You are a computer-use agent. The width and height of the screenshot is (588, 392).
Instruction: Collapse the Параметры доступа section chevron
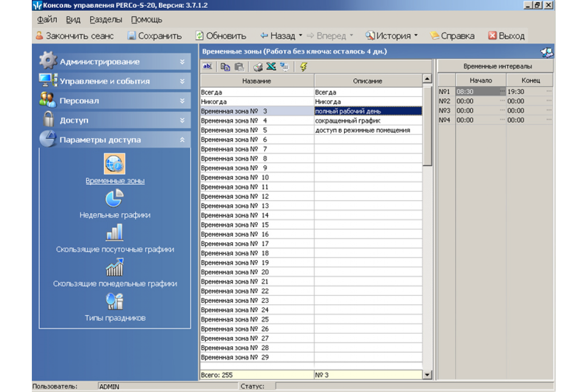(182, 140)
